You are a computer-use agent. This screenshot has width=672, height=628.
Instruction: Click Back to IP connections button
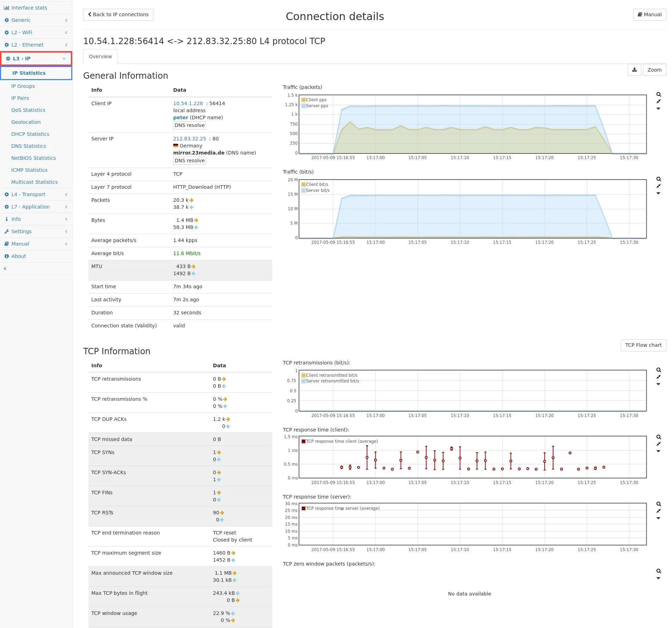tap(118, 15)
